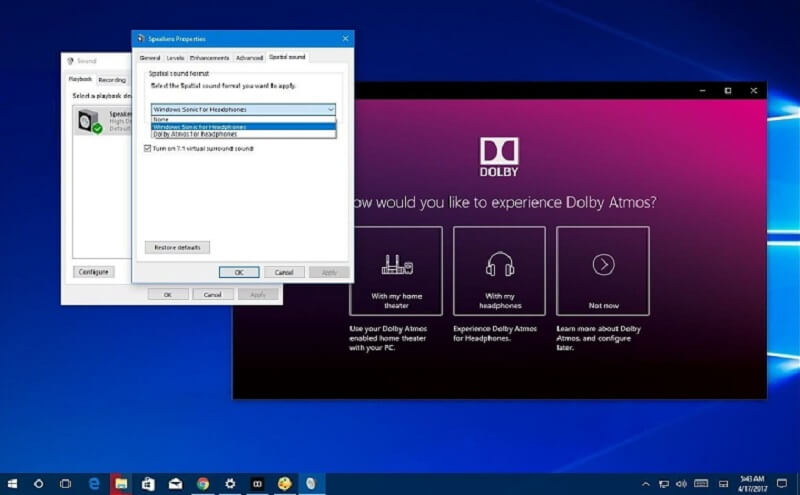The image size is (800, 495).
Task: Choose the home theater icon tile
Action: (x=396, y=271)
